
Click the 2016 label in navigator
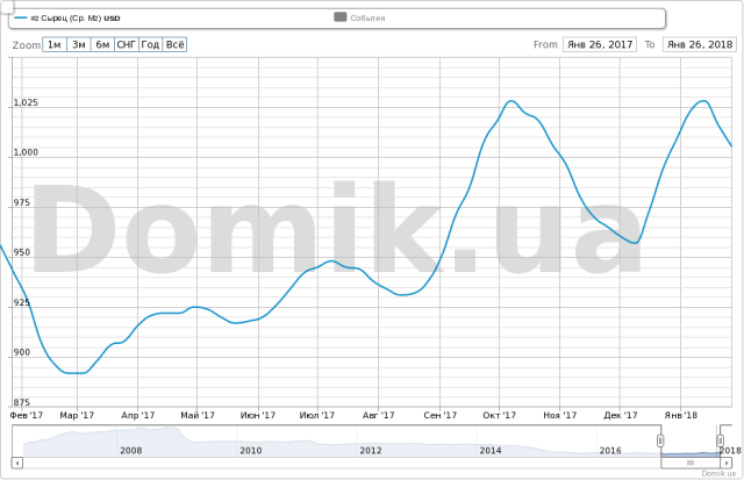click(610, 450)
